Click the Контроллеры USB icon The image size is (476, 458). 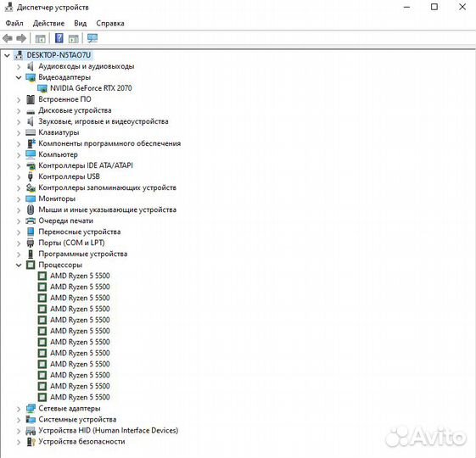[31, 176]
